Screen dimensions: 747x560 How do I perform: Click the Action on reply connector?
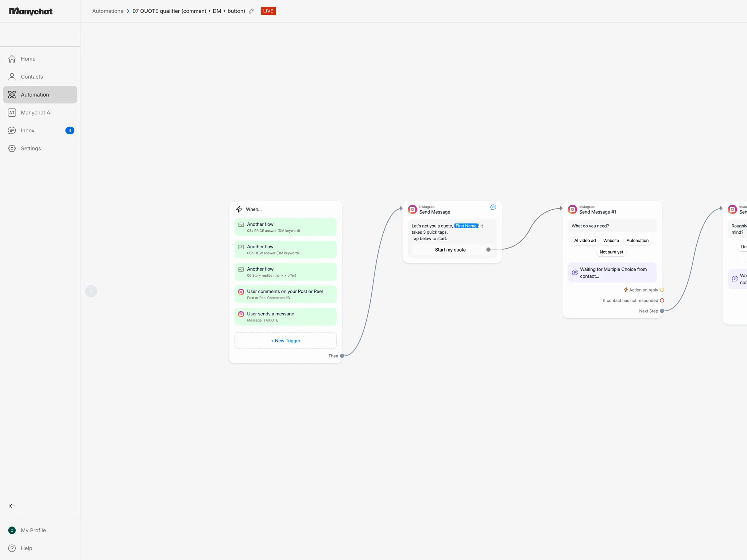[x=662, y=290]
